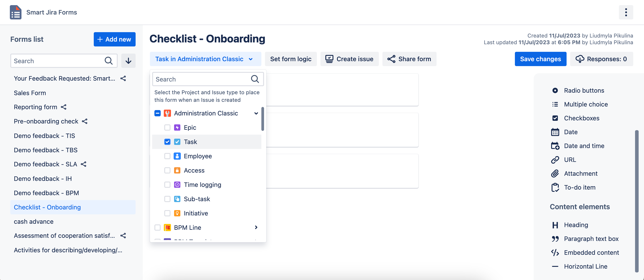Click the Add new form button
This screenshot has height=280, width=644.
(x=115, y=39)
